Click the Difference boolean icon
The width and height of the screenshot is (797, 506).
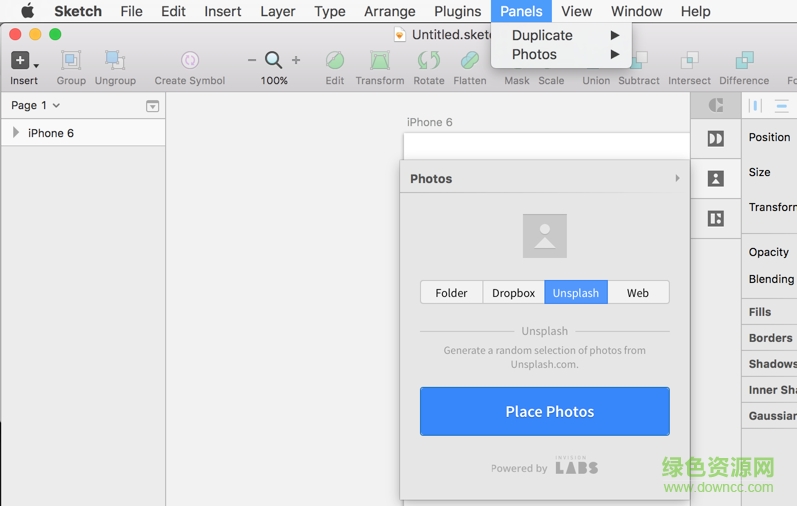tap(744, 60)
